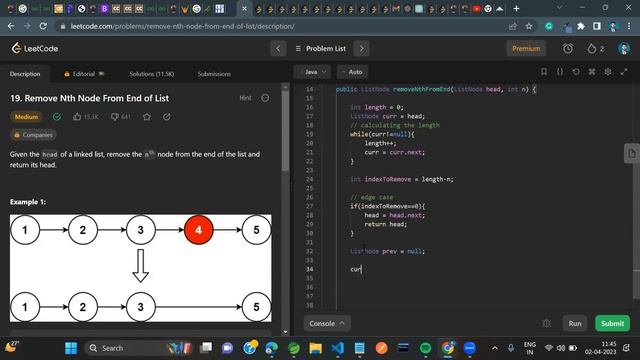Open the LeetCode home logo
This screenshot has height=360, width=640.
click(35, 49)
